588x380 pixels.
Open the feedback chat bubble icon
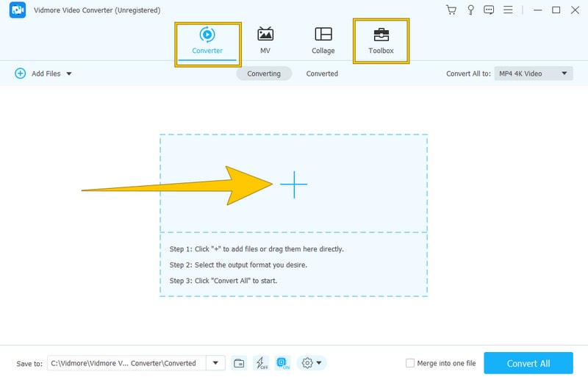tap(490, 10)
